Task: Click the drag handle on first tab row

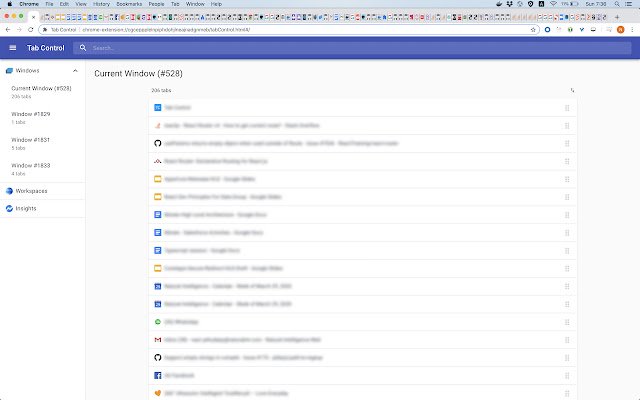Action: pos(567,108)
